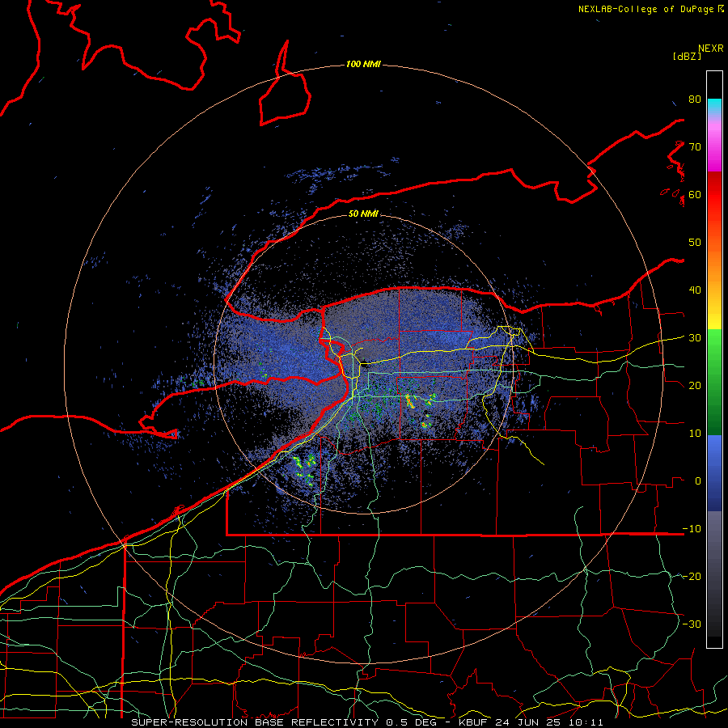Select the [dBZ] unit label
The width and height of the screenshot is (728, 728).
click(x=687, y=56)
